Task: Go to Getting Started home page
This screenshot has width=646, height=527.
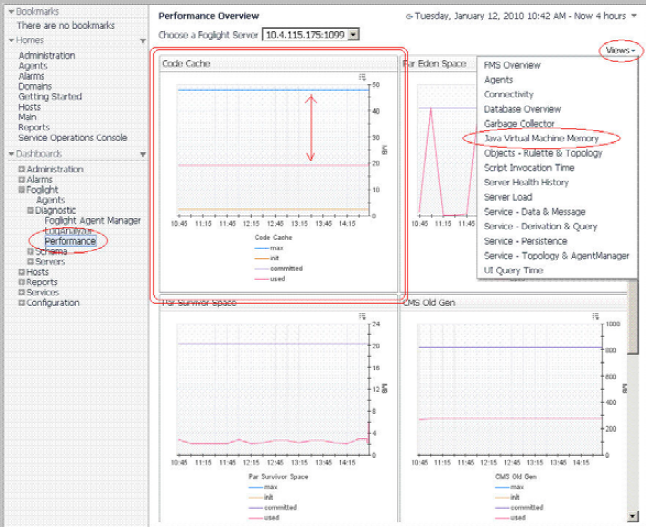Action: pyautogui.click(x=49, y=97)
